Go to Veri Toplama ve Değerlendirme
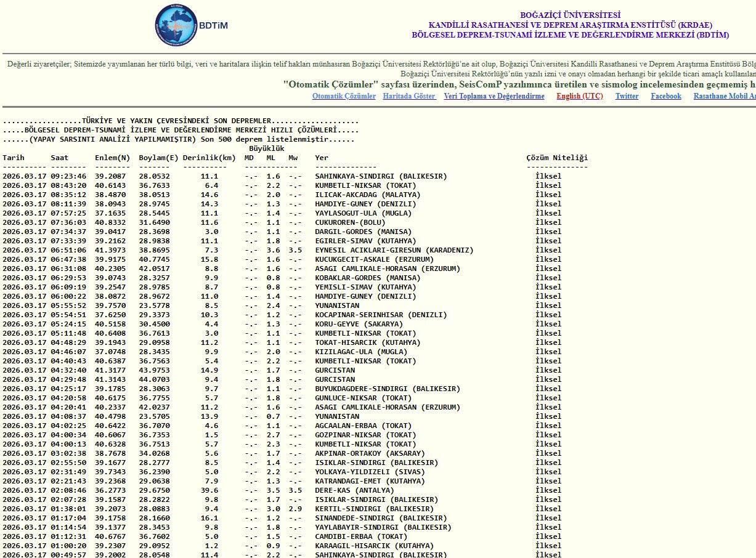756x558 pixels. click(x=494, y=96)
